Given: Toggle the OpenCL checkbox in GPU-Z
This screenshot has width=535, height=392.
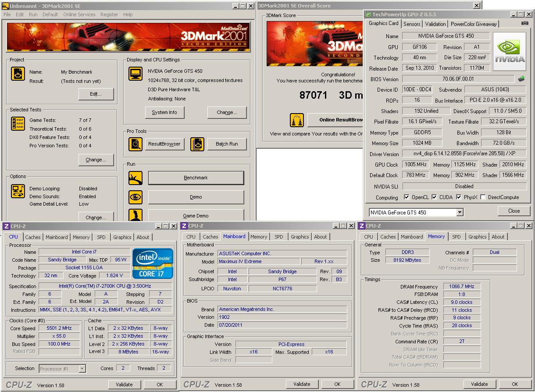Looking at the screenshot, I should 407,197.
